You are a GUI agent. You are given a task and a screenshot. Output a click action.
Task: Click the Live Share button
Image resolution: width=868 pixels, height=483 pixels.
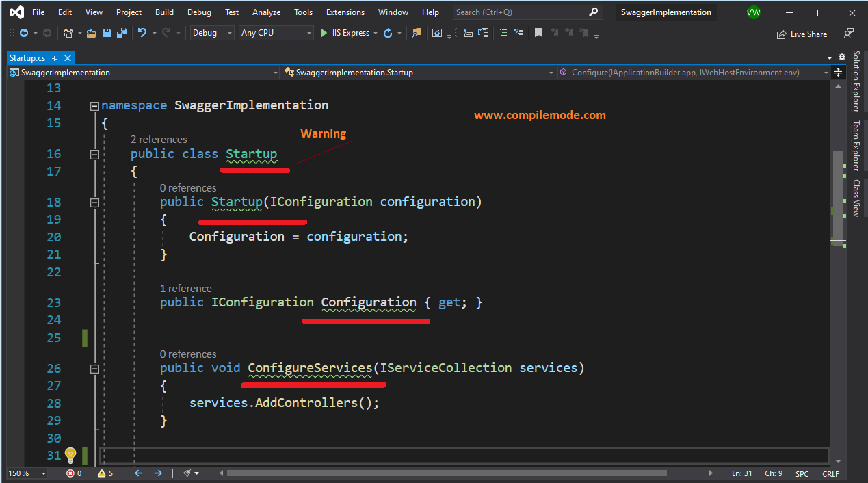click(x=802, y=34)
